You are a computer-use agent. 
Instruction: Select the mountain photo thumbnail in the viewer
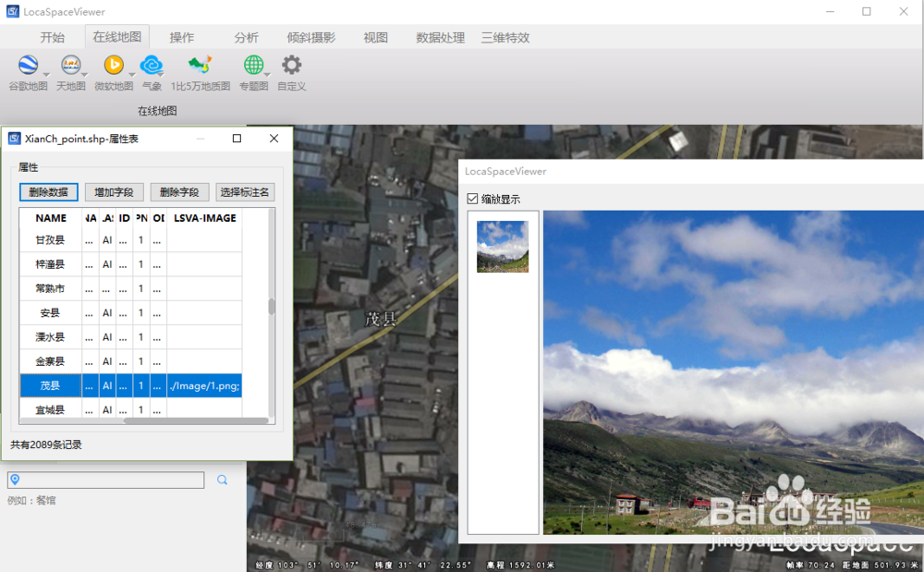click(503, 246)
